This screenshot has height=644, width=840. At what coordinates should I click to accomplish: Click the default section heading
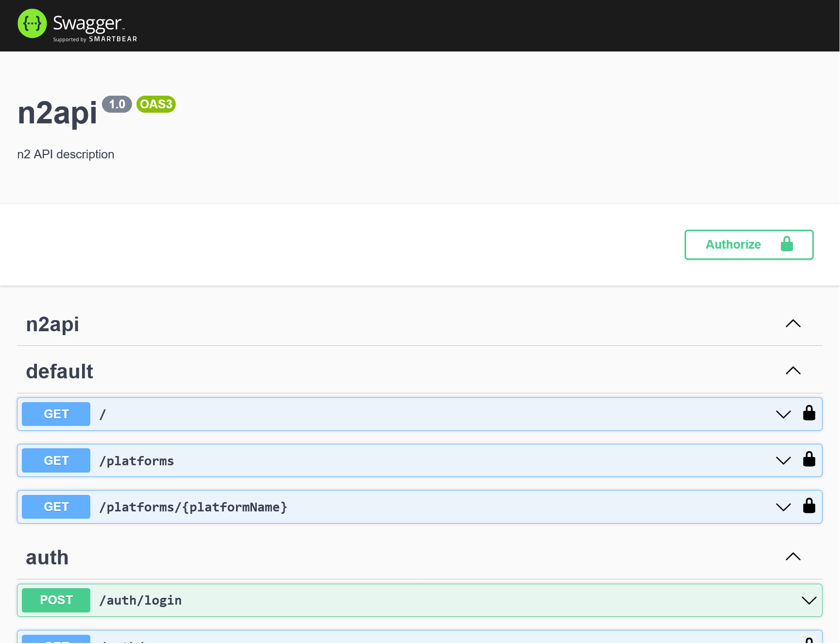point(60,372)
